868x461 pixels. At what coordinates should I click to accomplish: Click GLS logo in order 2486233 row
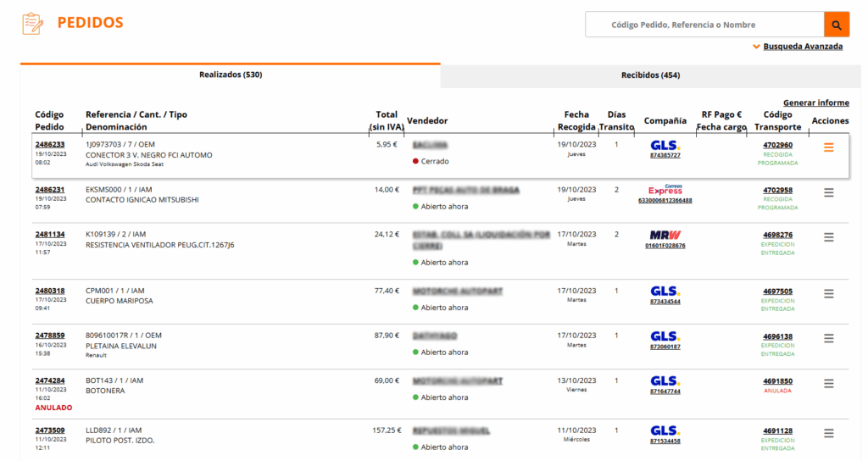[665, 146]
